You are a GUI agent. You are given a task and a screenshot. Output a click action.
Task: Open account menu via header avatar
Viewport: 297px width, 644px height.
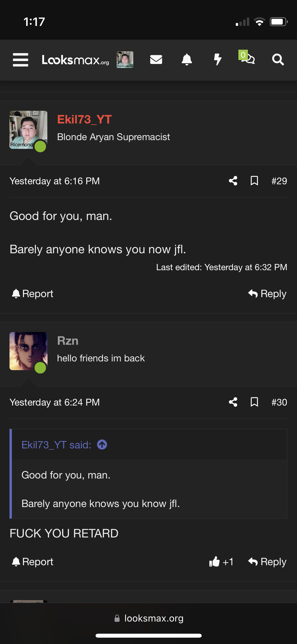click(125, 59)
